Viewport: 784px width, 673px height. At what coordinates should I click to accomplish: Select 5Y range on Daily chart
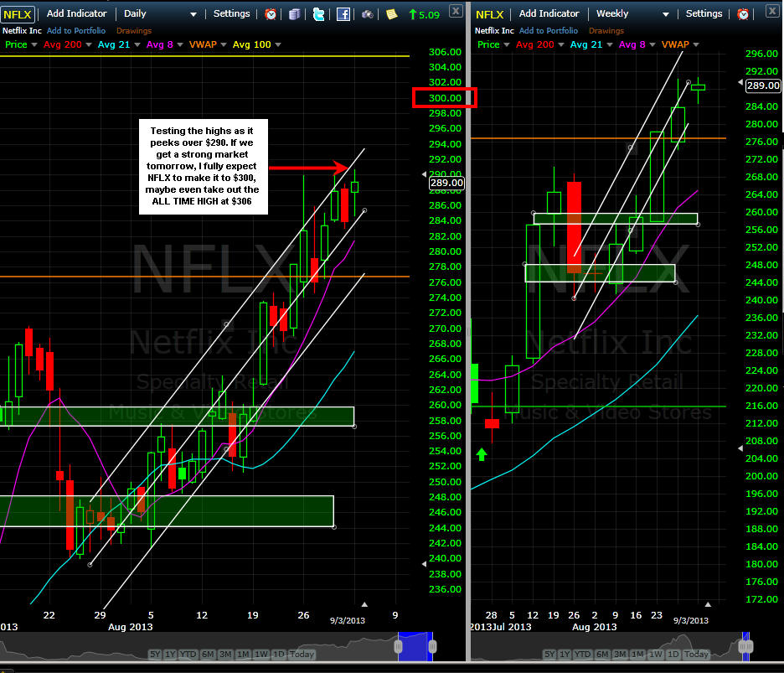point(155,654)
